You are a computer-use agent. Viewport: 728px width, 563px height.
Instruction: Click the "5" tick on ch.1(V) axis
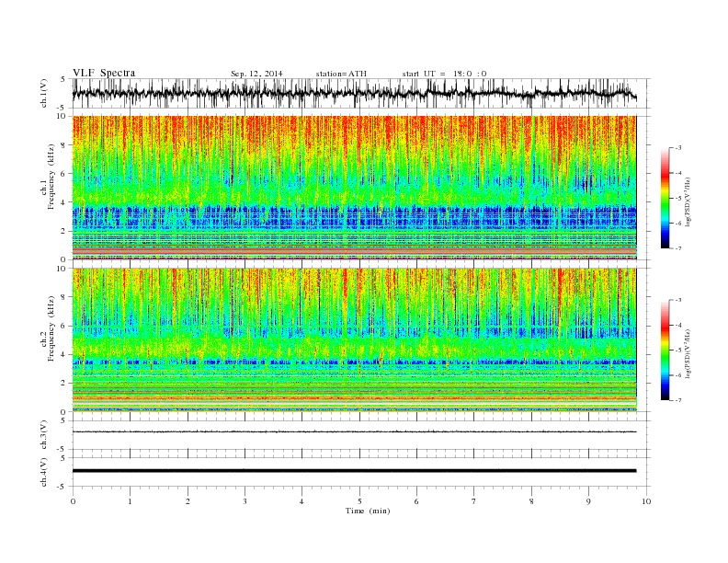coord(64,79)
